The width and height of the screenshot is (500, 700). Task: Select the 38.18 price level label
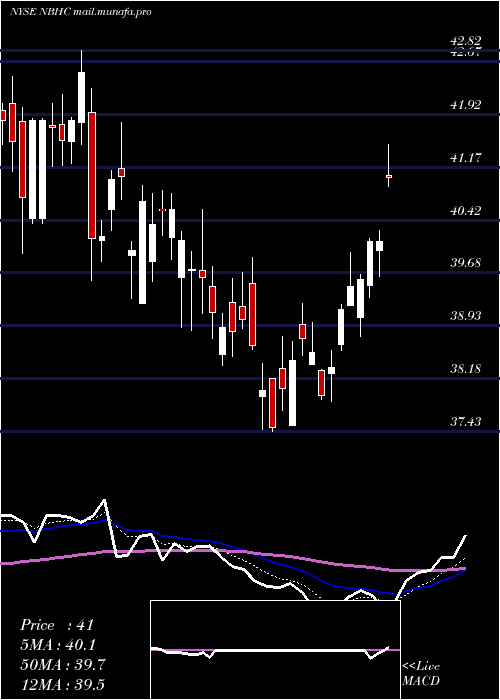tap(466, 369)
